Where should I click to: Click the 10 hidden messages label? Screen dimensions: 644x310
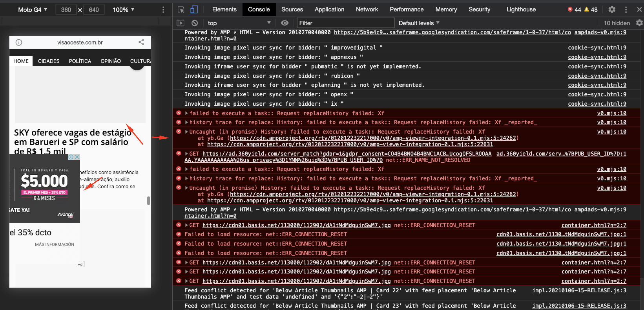617,23
